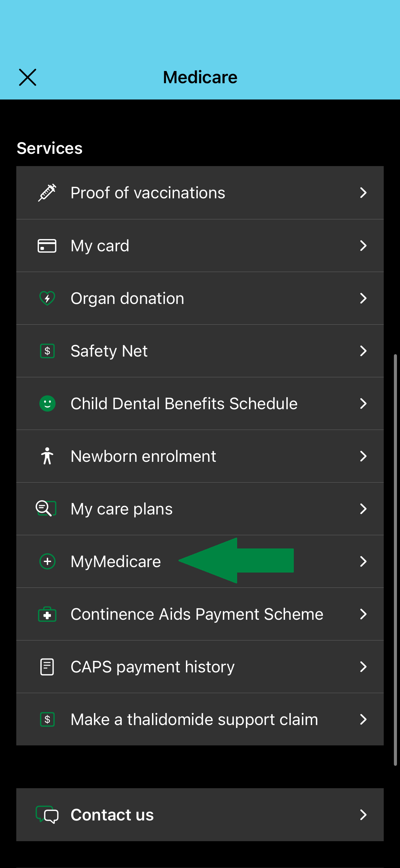Open the Newborn enrolment service
400x868 pixels.
point(143,456)
